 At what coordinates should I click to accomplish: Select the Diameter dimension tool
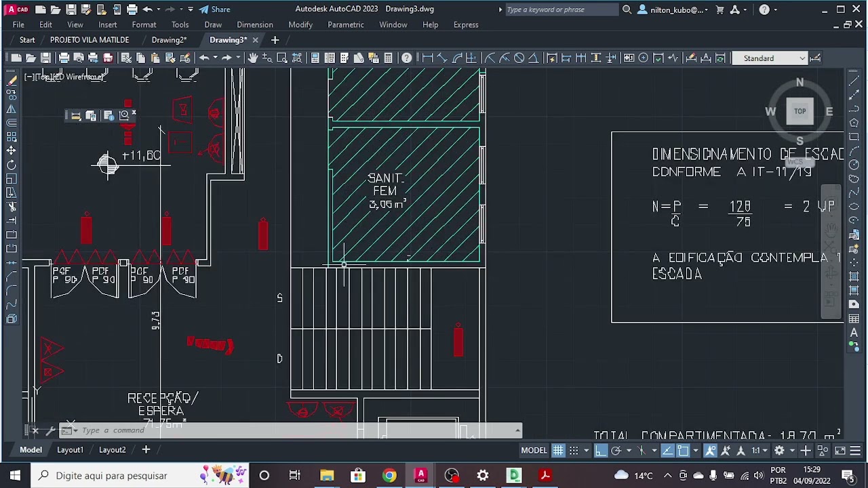(519, 58)
